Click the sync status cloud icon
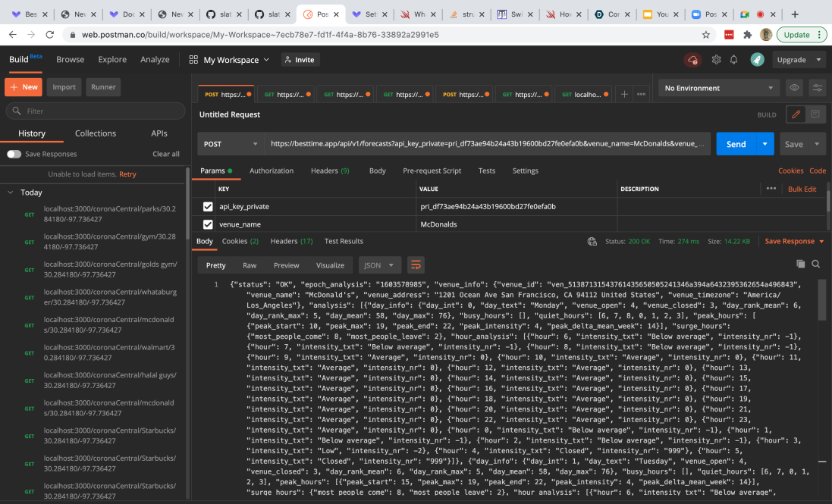The image size is (832, 504). [x=692, y=60]
